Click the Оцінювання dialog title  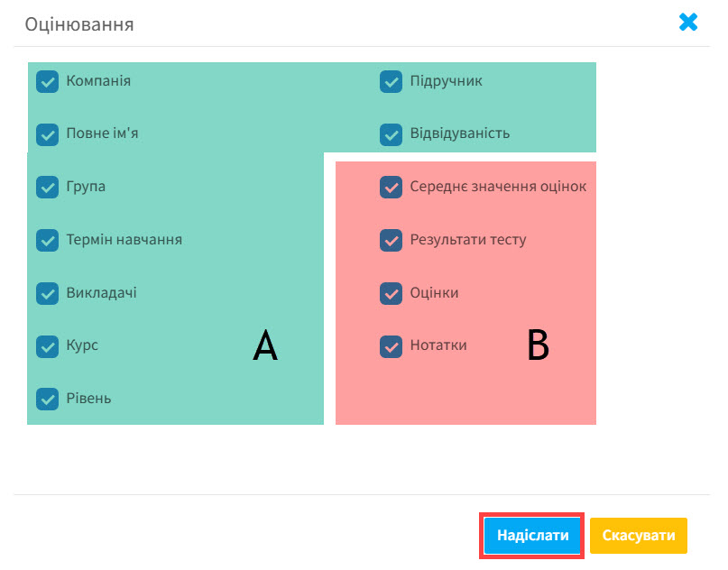click(x=79, y=24)
